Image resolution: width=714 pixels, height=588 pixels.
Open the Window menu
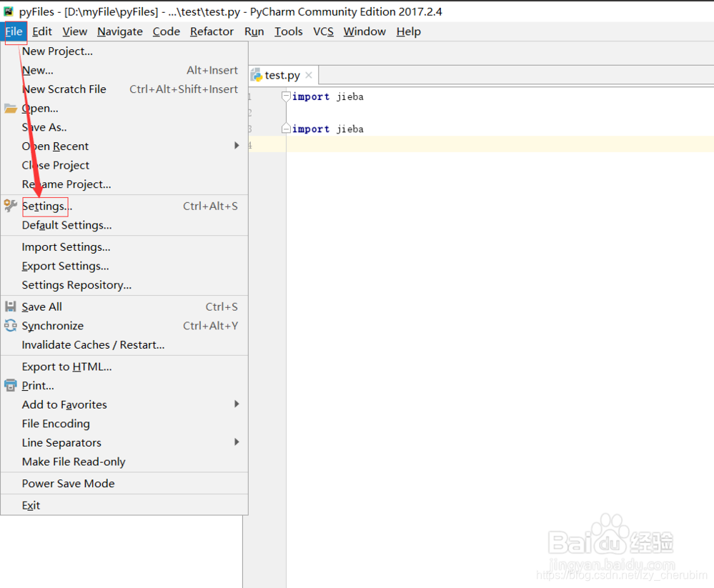[365, 31]
